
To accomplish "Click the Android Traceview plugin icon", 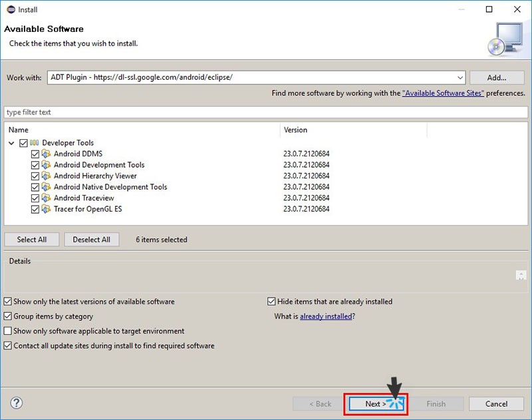I will click(x=46, y=198).
